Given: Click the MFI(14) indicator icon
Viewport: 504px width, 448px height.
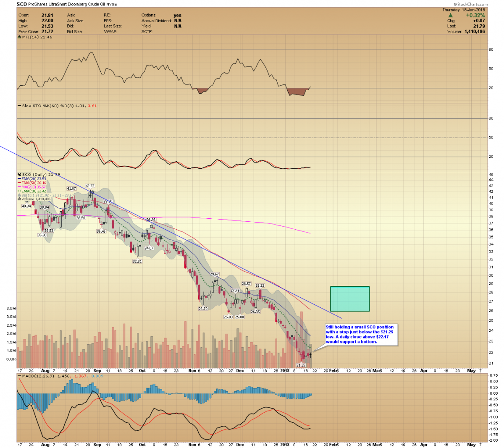Looking at the screenshot, I should (19, 37).
